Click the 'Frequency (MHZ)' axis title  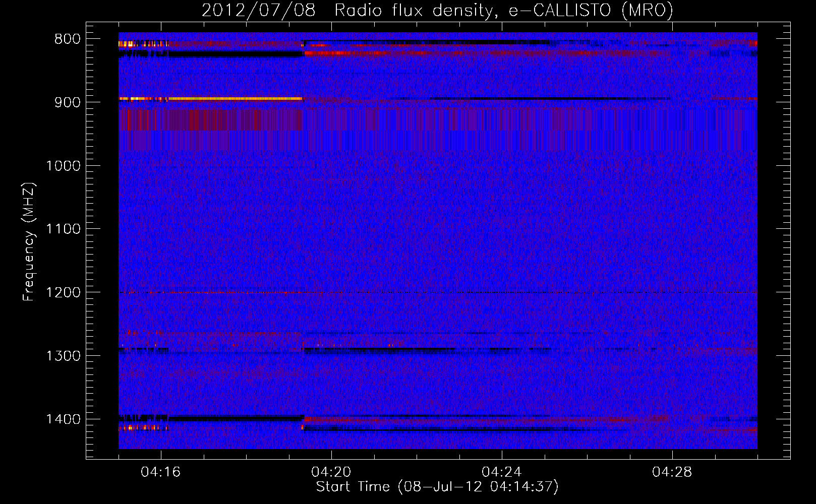pos(29,242)
